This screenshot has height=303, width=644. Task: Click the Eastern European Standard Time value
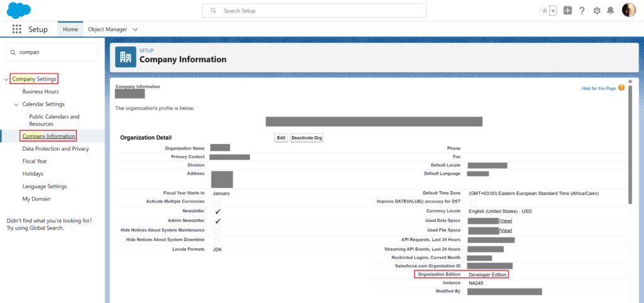tap(533, 193)
